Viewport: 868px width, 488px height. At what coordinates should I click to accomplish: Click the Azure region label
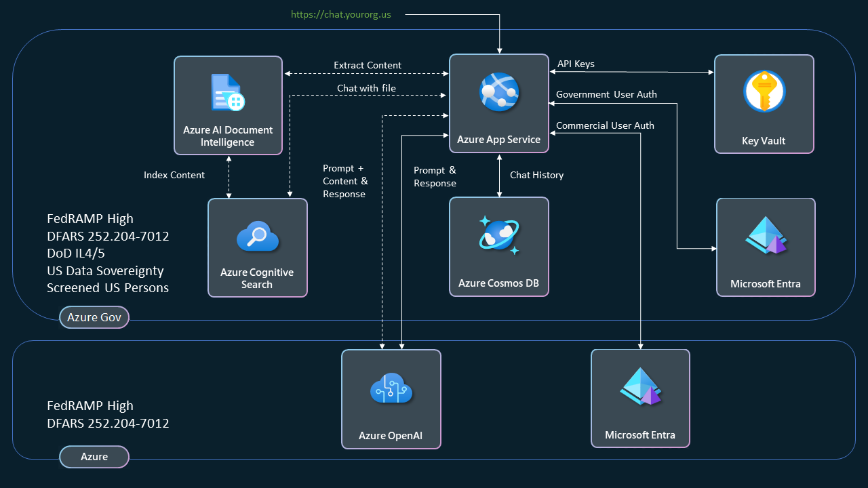94,457
